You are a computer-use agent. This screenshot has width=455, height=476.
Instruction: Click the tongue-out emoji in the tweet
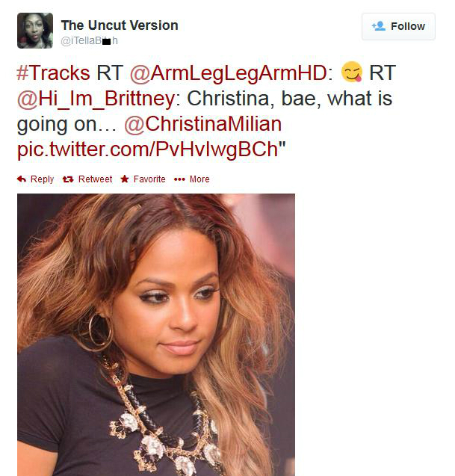coord(352,72)
